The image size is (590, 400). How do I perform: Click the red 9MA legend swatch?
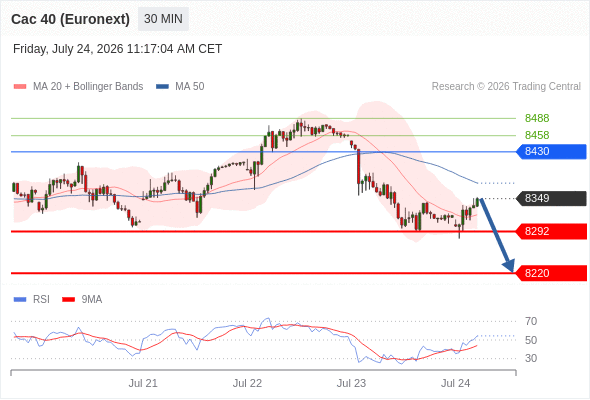tap(68, 300)
